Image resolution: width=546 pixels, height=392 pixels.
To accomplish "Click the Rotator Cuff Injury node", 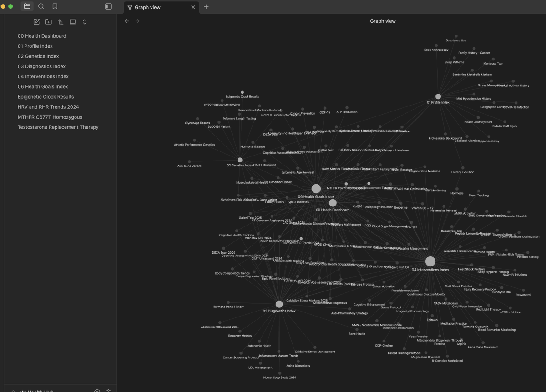I will [505, 121].
